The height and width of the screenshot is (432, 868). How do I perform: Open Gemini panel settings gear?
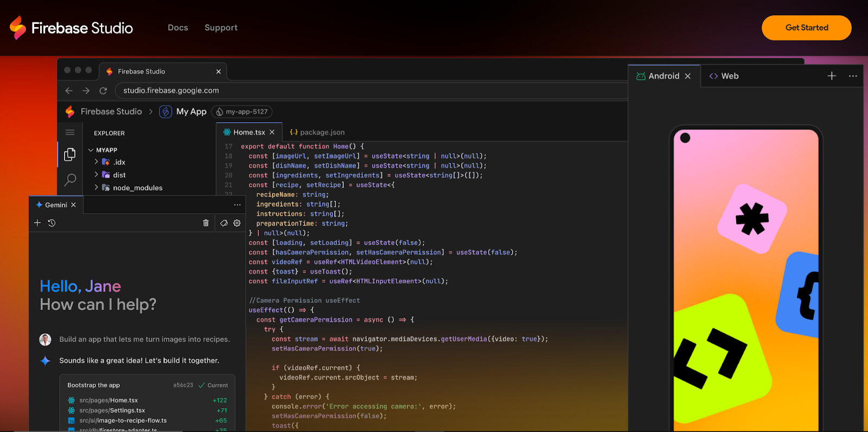point(237,223)
